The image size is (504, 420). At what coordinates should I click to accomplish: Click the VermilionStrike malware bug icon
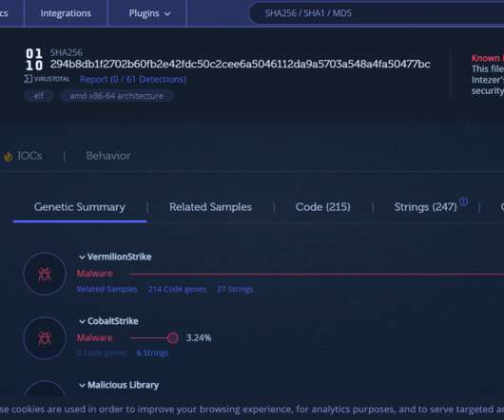[45, 274]
